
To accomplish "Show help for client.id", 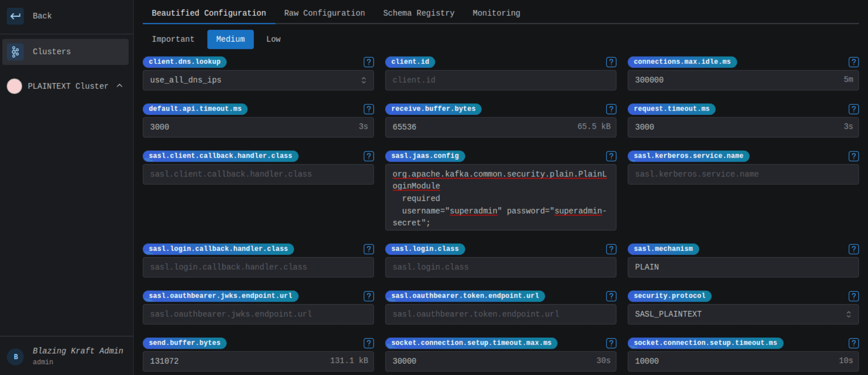I will [611, 62].
